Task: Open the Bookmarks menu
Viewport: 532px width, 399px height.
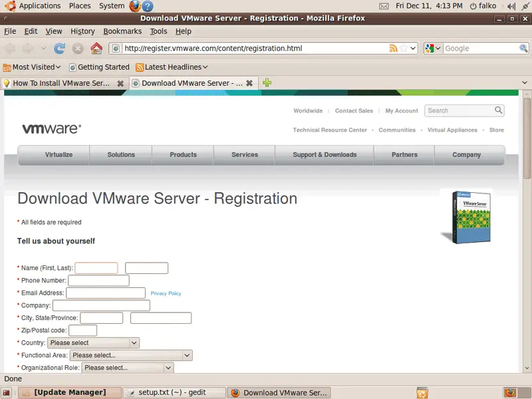Action: [122, 31]
